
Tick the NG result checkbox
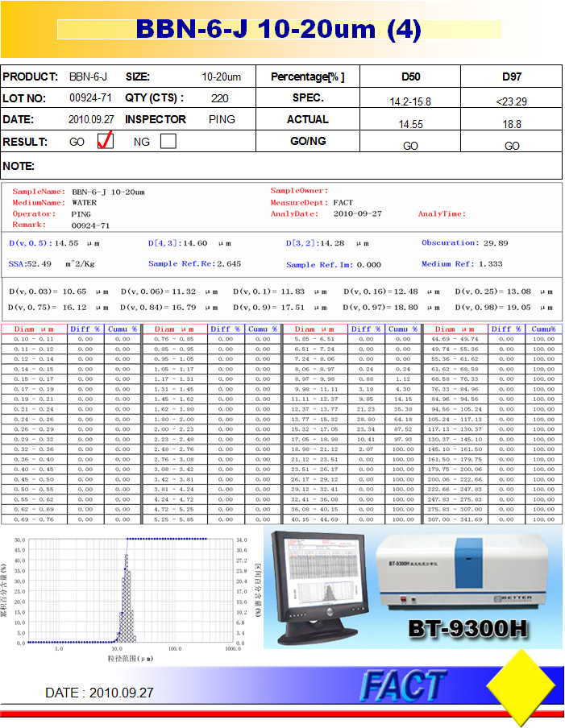point(168,141)
